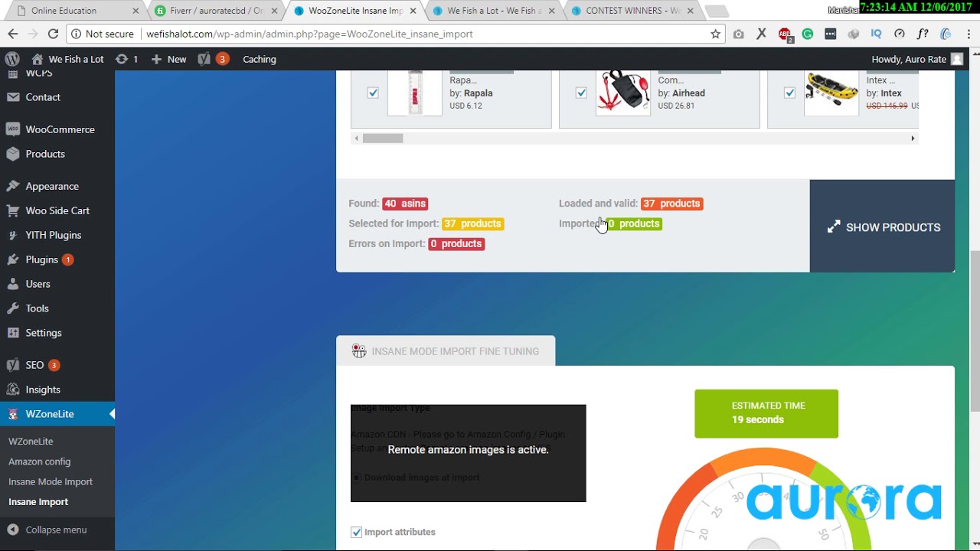Open the New content dropdown
980x551 pixels.
pos(168,59)
